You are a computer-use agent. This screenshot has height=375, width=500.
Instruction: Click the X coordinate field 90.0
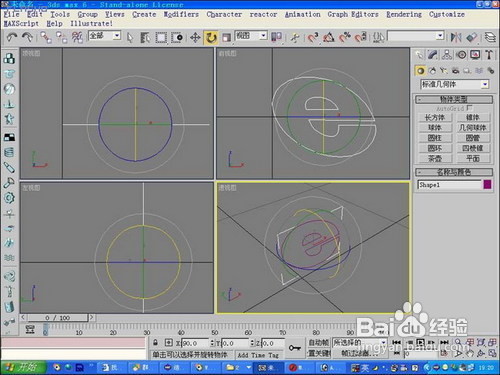(x=196, y=343)
